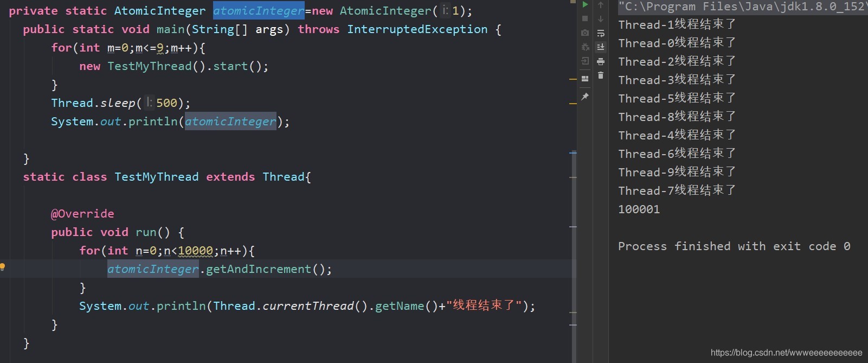The width and height of the screenshot is (868, 363).
Task: Toggle Scroll to End in console
Action: coord(601,47)
